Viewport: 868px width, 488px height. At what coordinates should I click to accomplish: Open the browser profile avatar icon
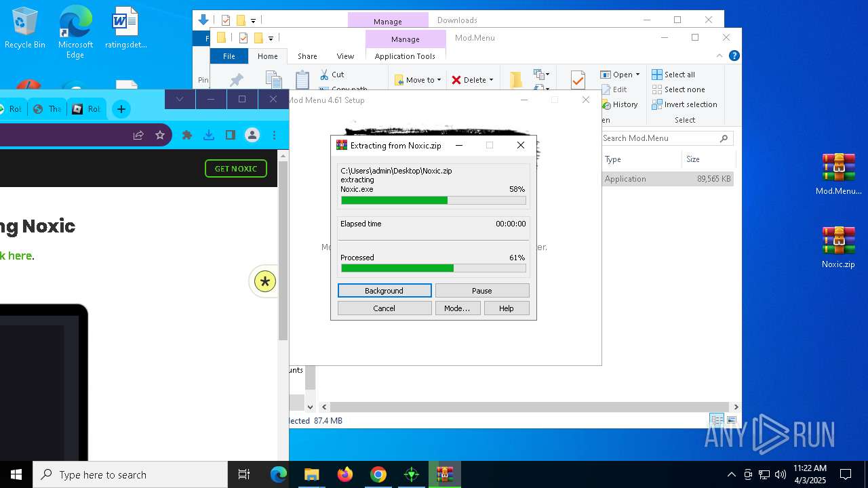click(252, 136)
